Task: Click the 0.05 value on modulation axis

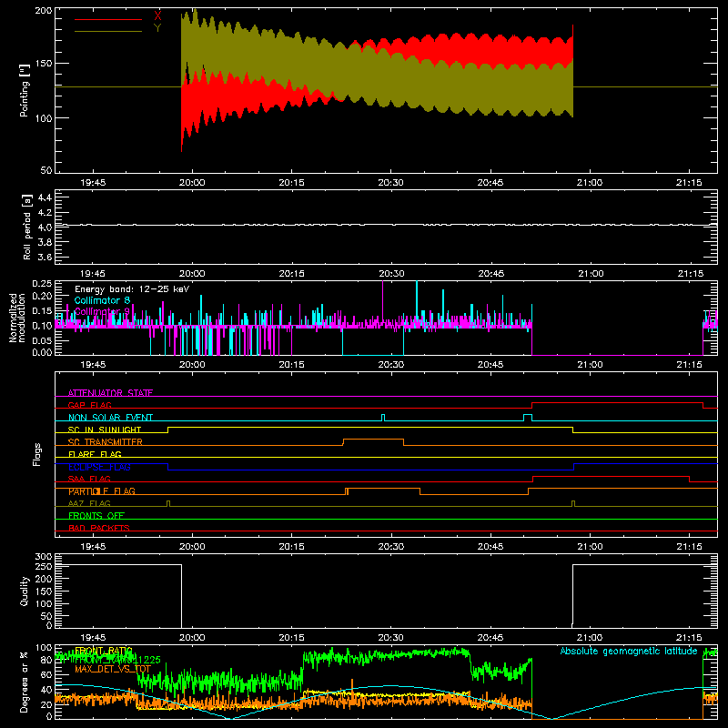Action: pyautogui.click(x=42, y=340)
